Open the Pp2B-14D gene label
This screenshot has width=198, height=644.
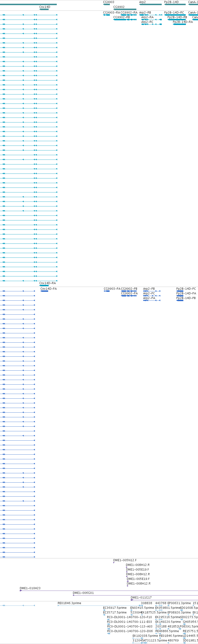(x=171, y=2)
